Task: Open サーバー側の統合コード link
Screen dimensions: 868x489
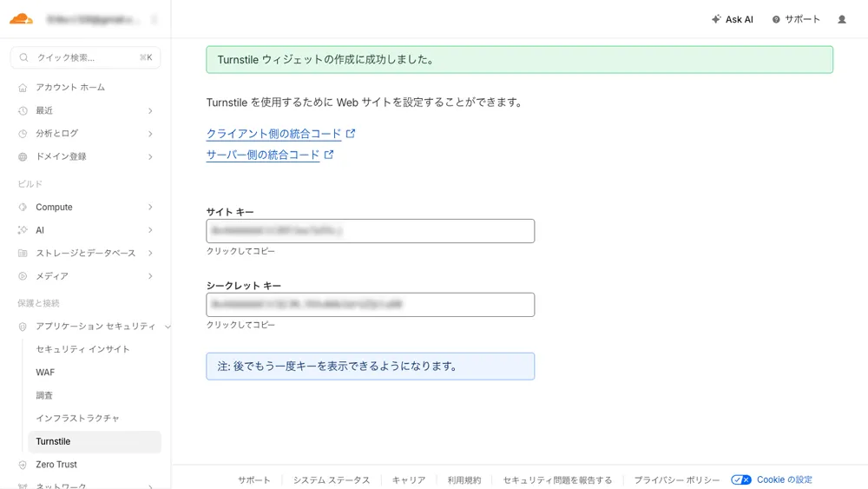Action: pos(263,155)
